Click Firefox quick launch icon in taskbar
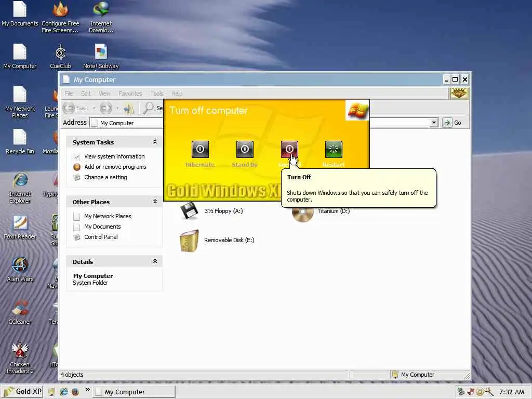The image size is (532, 399). pyautogui.click(x=75, y=392)
